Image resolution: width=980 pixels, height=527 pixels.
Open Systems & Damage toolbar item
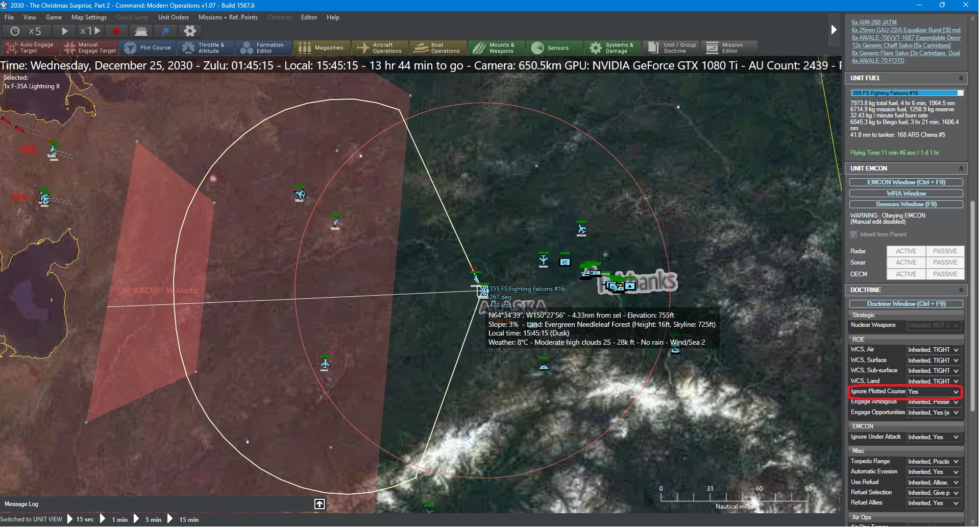click(611, 48)
